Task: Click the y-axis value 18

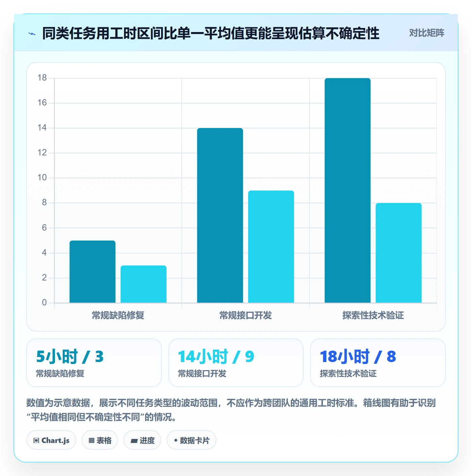Action: tap(42, 78)
